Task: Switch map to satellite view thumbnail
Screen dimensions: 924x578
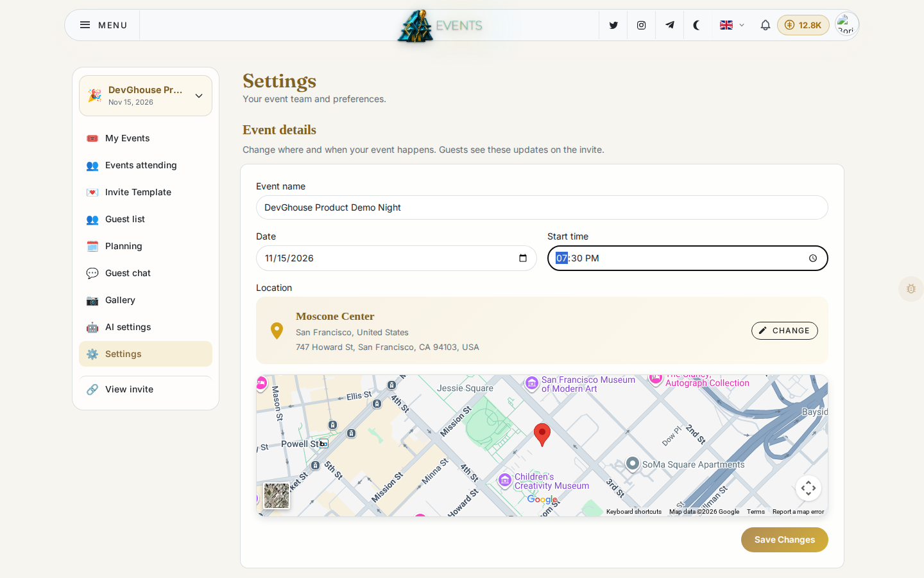Action: point(277,496)
